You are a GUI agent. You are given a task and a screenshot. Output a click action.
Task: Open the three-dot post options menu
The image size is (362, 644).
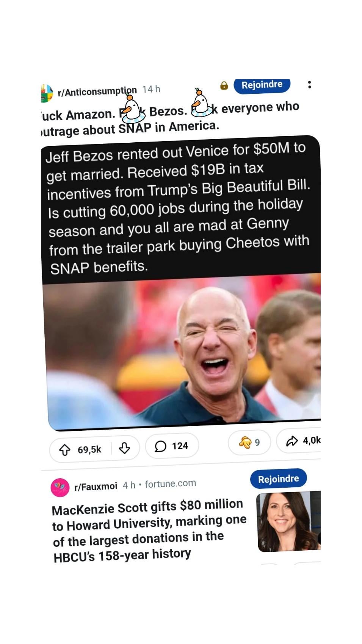tap(309, 85)
